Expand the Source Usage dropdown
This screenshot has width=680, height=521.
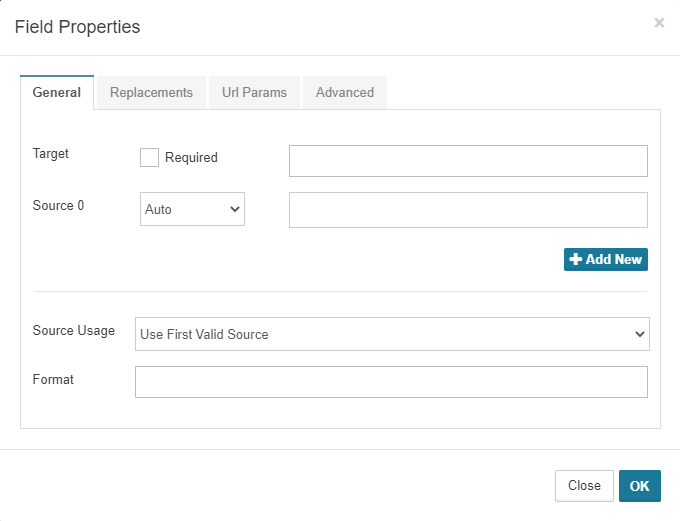tap(392, 334)
